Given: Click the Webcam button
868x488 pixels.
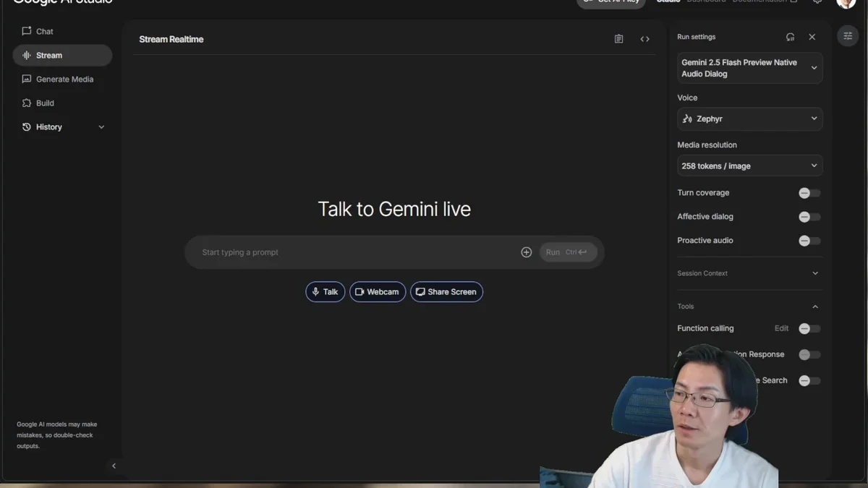Looking at the screenshot, I should [x=378, y=292].
